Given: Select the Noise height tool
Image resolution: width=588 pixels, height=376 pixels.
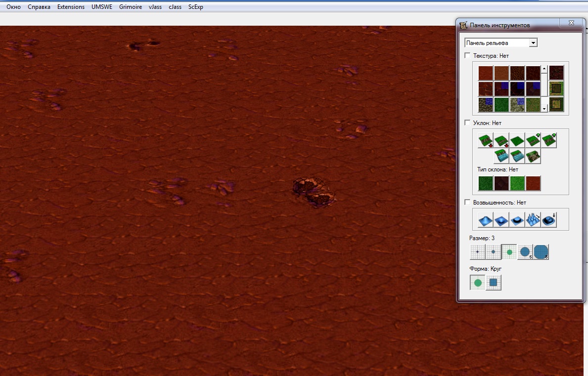Looking at the screenshot, I should (533, 220).
